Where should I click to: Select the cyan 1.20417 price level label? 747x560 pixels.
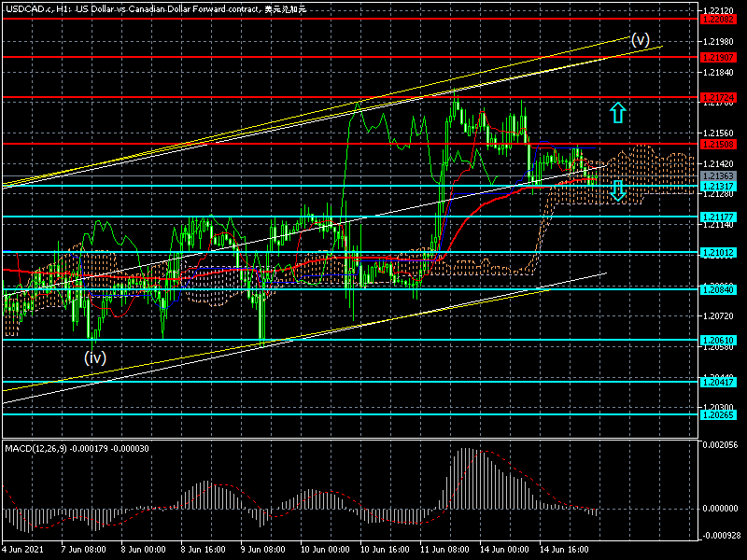(718, 382)
